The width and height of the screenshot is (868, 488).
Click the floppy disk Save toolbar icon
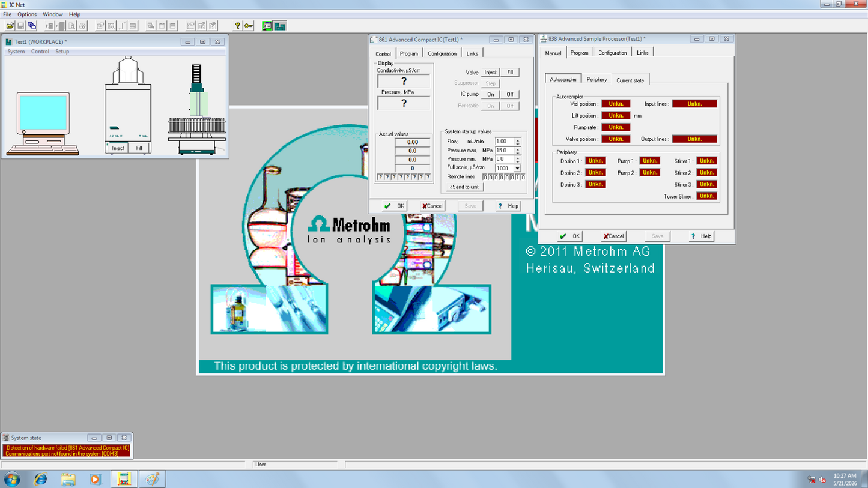pyautogui.click(x=20, y=26)
